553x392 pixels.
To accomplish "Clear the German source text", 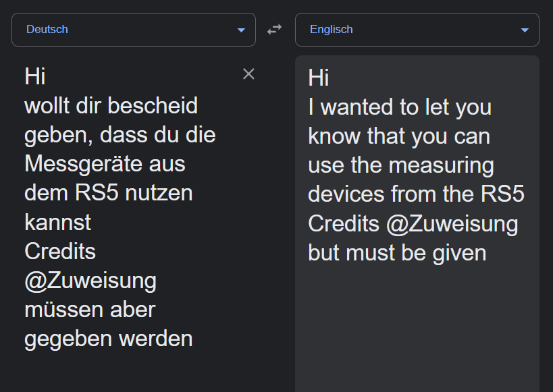I will pyautogui.click(x=248, y=74).
